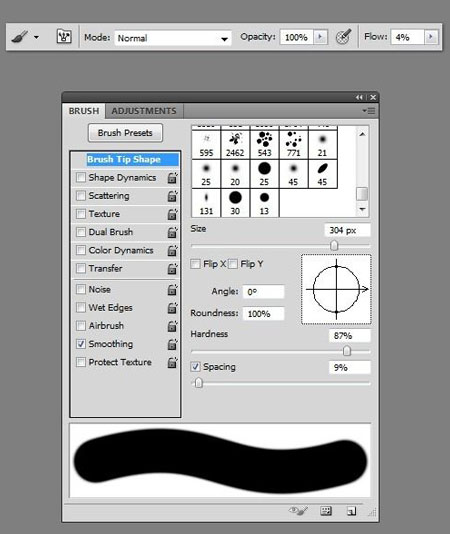Collapse the panel using double-arrow icon

359,97
